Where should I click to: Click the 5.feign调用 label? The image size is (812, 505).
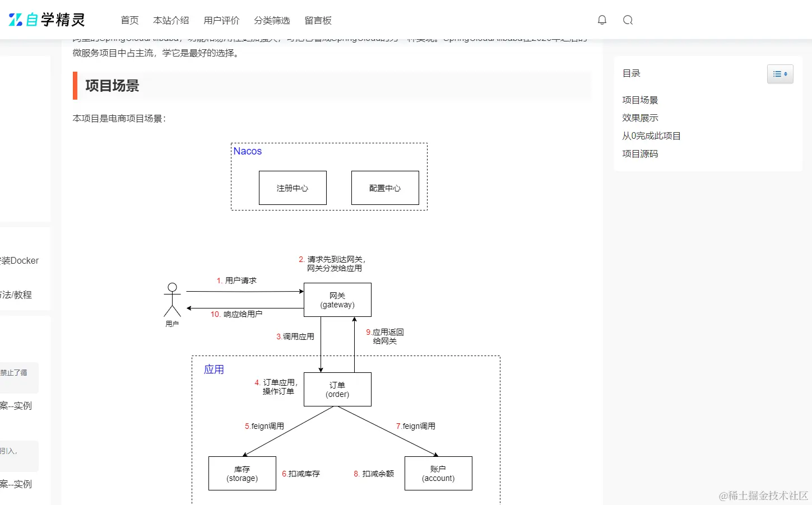click(265, 426)
